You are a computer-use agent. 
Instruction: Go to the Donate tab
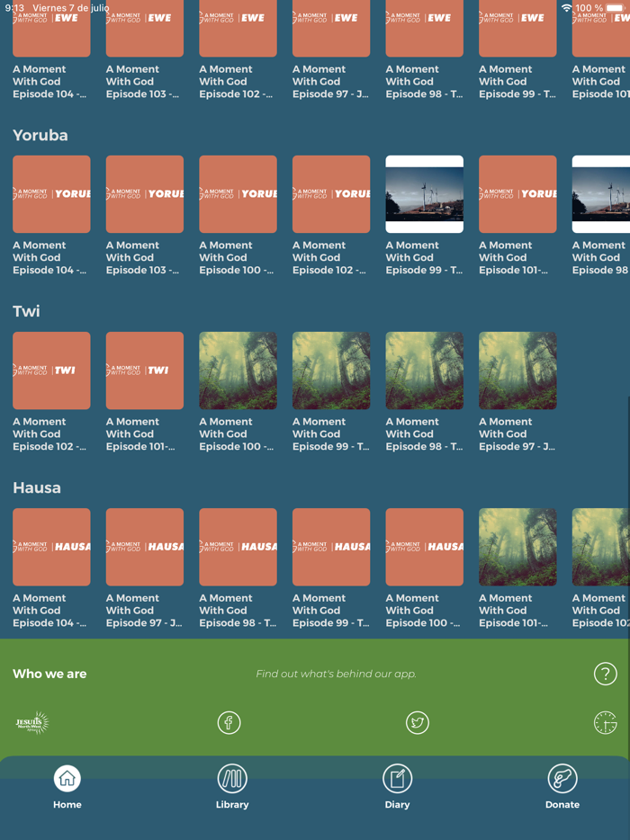click(562, 786)
